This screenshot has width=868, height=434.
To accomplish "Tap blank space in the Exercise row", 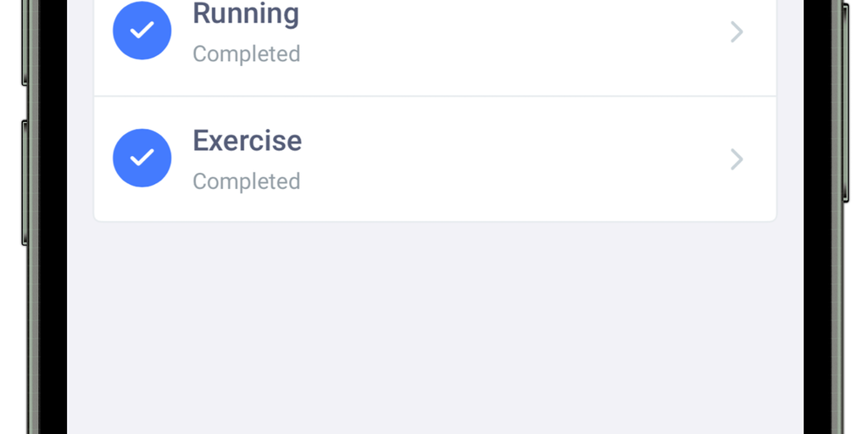I will [509, 159].
